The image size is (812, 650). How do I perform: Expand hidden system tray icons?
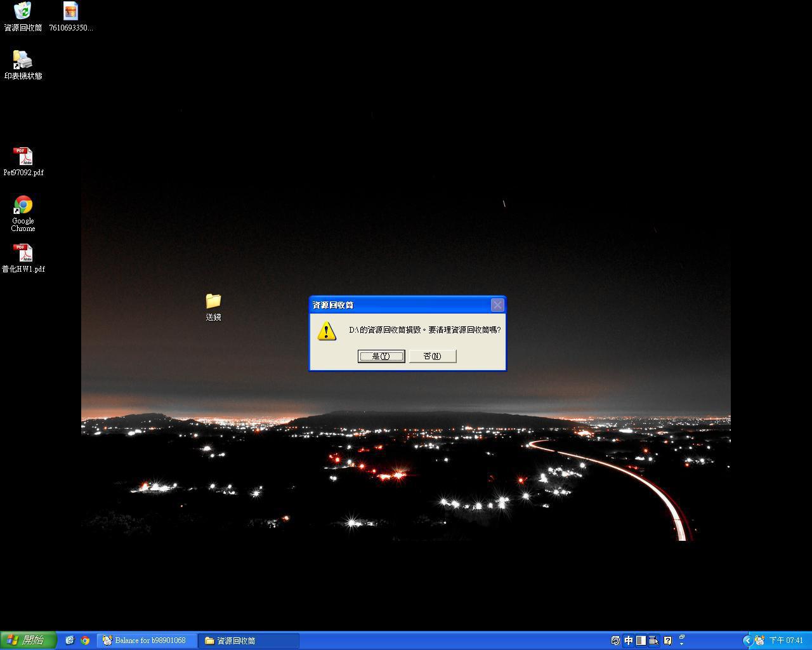click(747, 640)
